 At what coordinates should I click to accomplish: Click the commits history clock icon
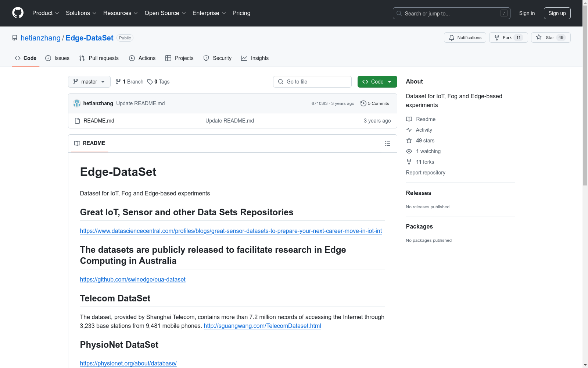point(363,103)
